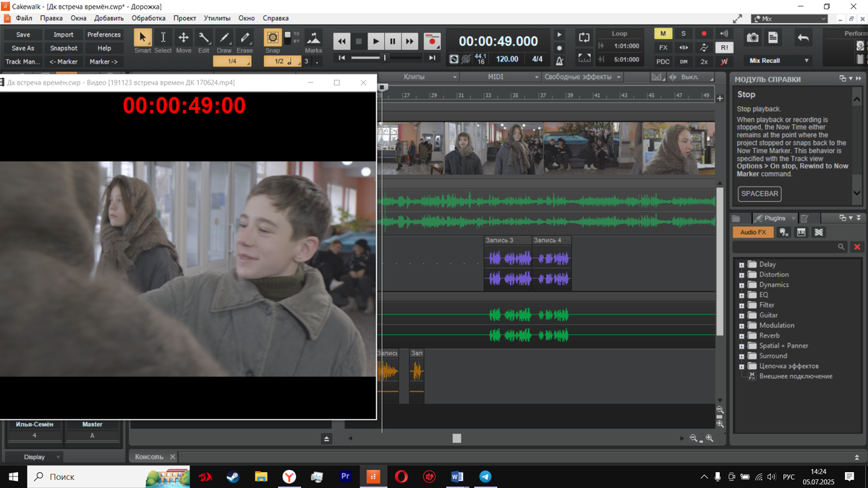The height and width of the screenshot is (488, 868).
Task: Click the Запись 3 clip
Action: (x=508, y=264)
